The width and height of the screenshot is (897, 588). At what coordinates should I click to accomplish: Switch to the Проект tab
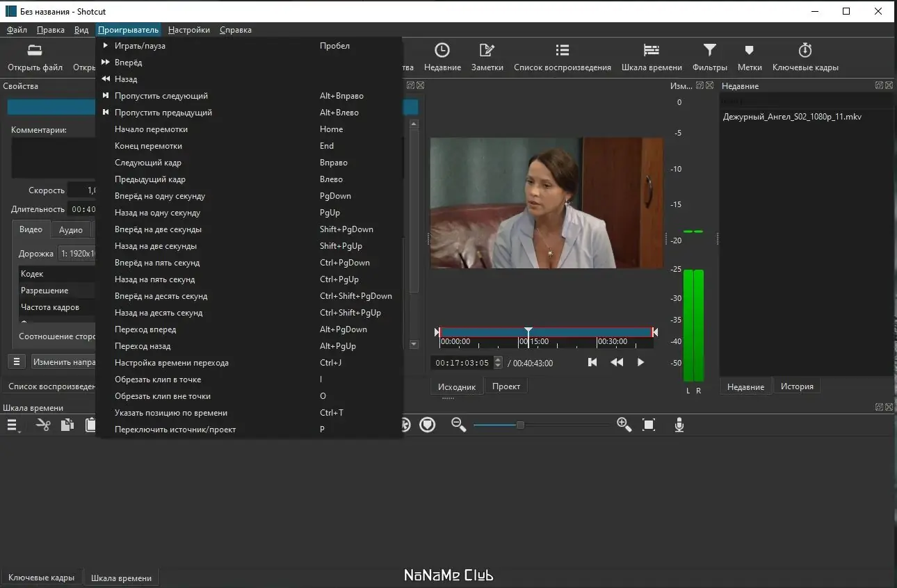tap(506, 386)
